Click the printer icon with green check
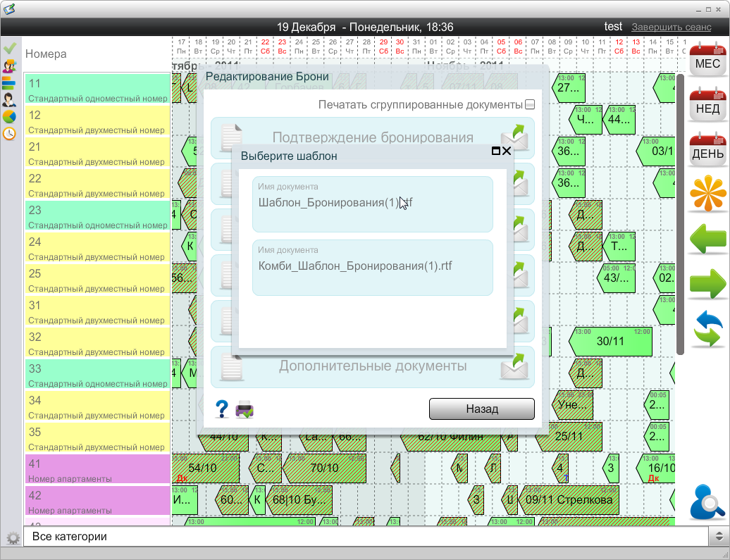The height and width of the screenshot is (560, 730). click(245, 409)
